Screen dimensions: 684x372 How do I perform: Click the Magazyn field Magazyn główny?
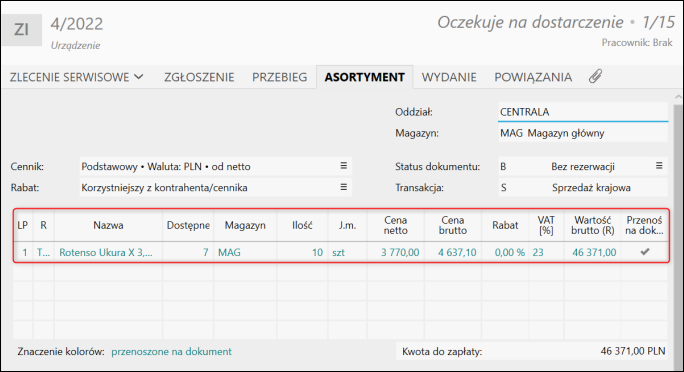583,133
